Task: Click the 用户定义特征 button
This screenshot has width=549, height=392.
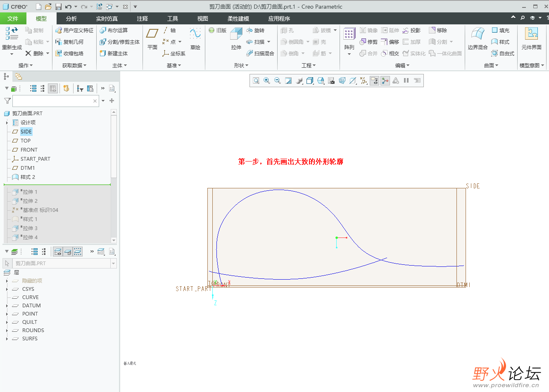Action: (x=74, y=31)
